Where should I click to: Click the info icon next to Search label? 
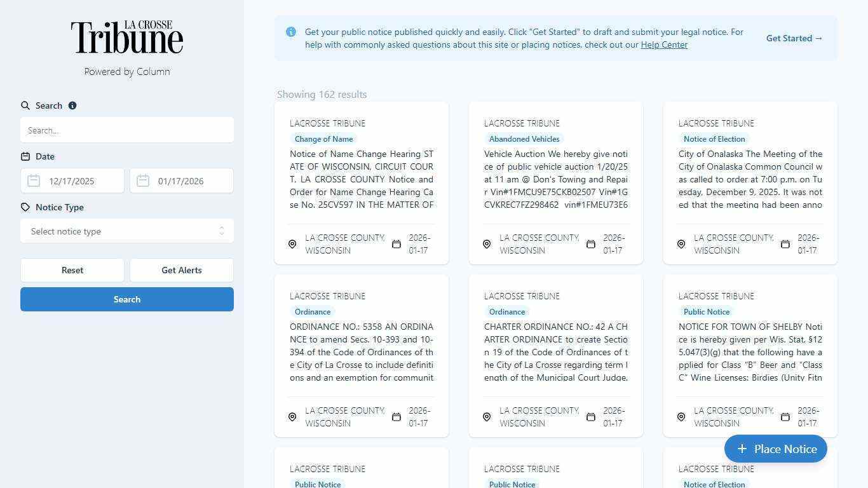pos(72,105)
